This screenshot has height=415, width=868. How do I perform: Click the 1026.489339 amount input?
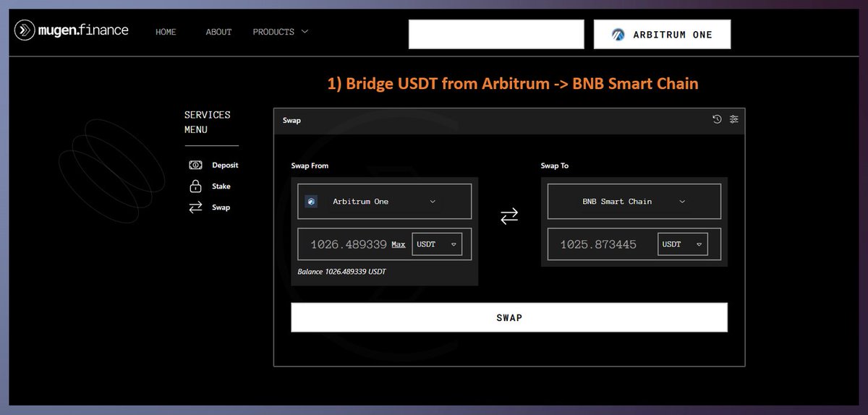coord(349,244)
